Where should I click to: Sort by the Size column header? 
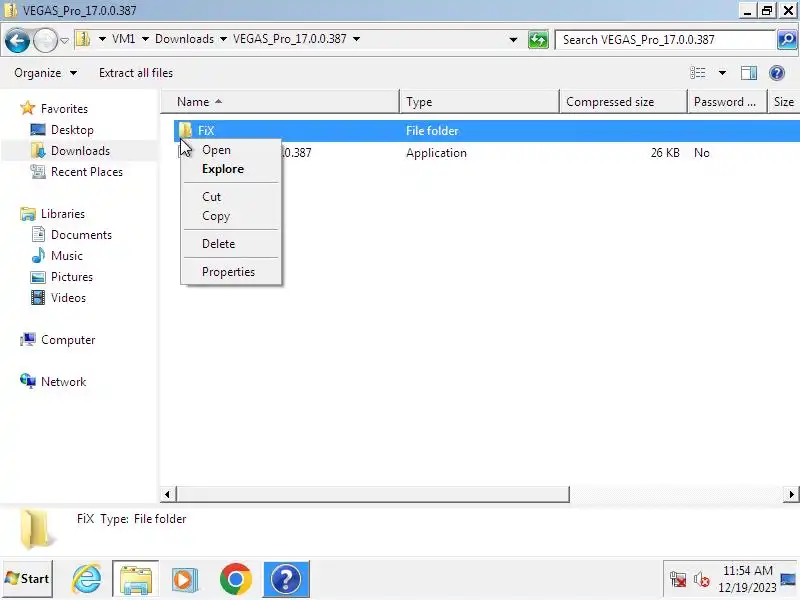(x=784, y=102)
